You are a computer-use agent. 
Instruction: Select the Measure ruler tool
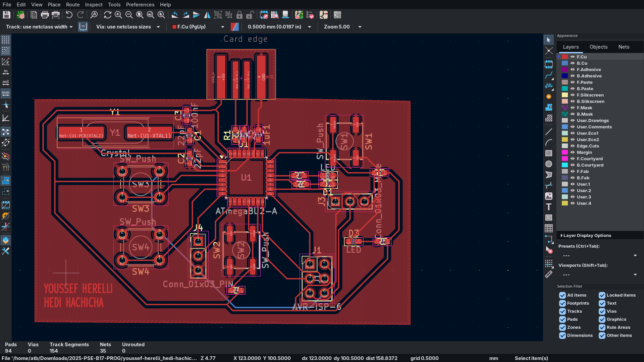pyautogui.click(x=549, y=275)
